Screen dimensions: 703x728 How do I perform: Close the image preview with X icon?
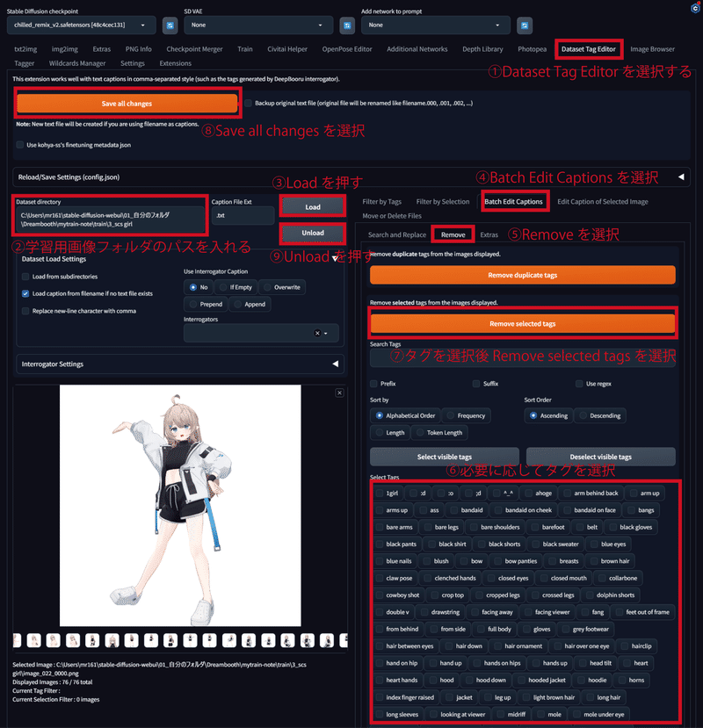click(x=340, y=393)
